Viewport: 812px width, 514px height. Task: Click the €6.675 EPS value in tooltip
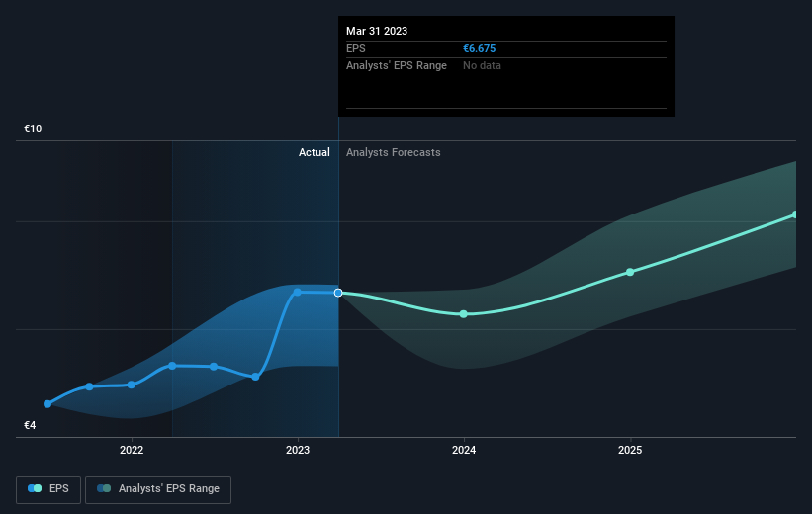click(479, 48)
